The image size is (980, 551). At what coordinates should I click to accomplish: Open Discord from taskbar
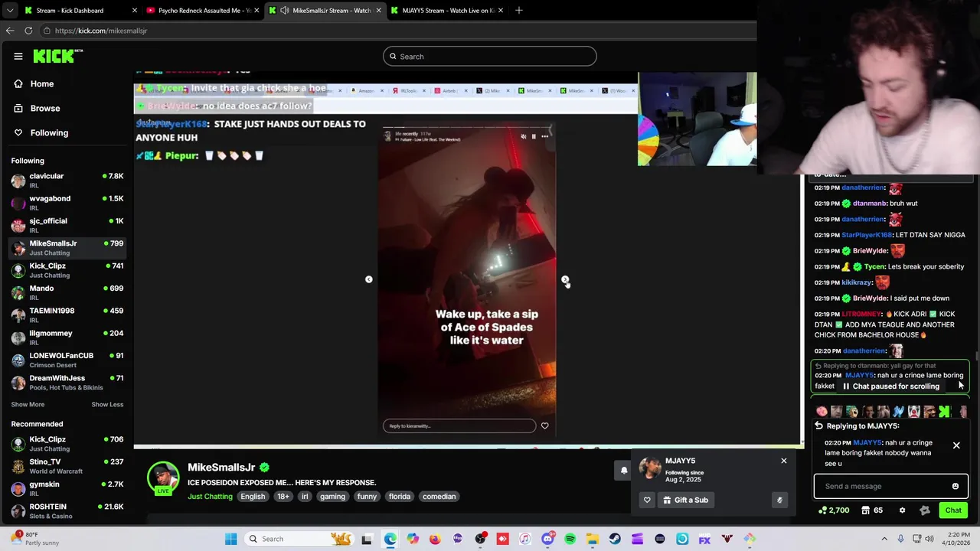click(547, 540)
